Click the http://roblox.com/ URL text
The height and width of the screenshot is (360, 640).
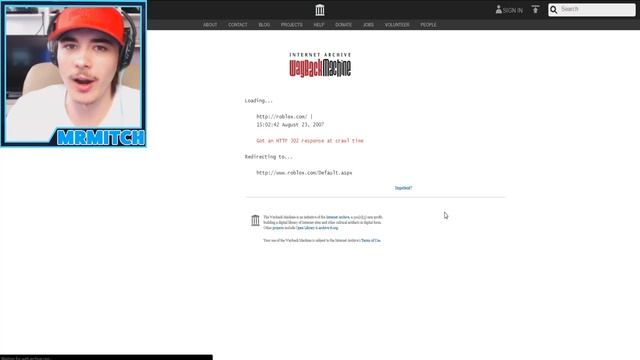(282, 117)
